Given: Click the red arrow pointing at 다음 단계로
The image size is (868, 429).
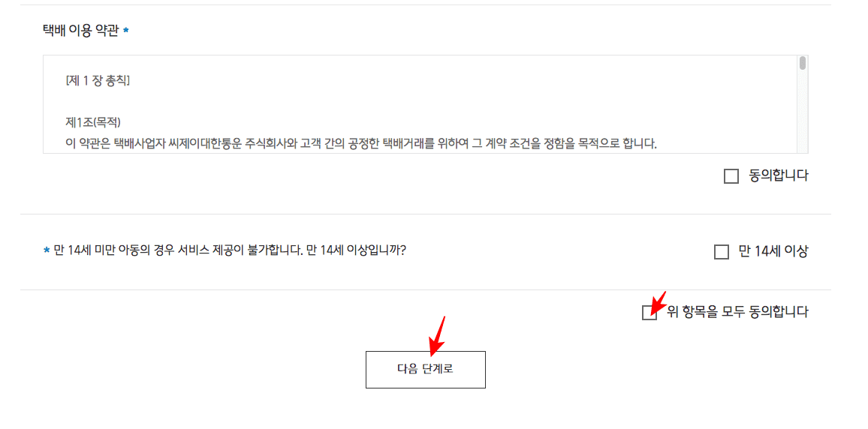Looking at the screenshot, I should [437, 335].
